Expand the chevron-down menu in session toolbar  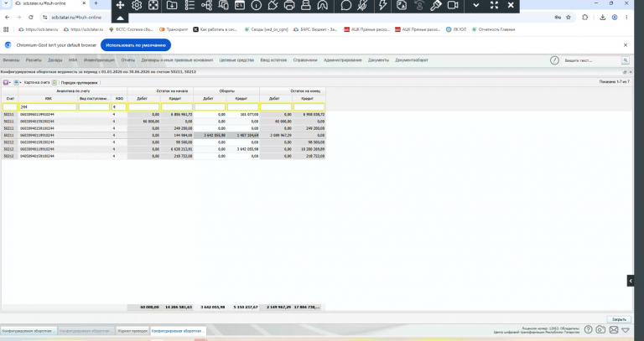coord(476,5)
